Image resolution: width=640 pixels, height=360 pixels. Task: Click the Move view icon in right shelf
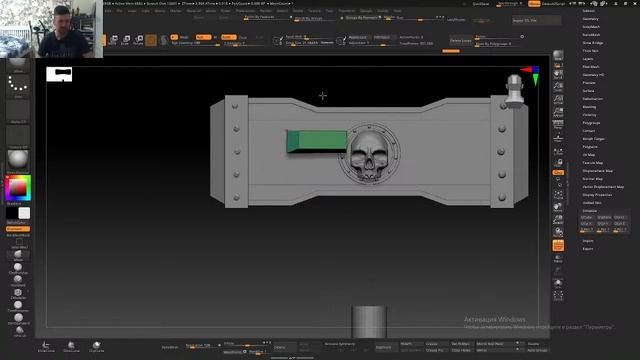coord(558,207)
